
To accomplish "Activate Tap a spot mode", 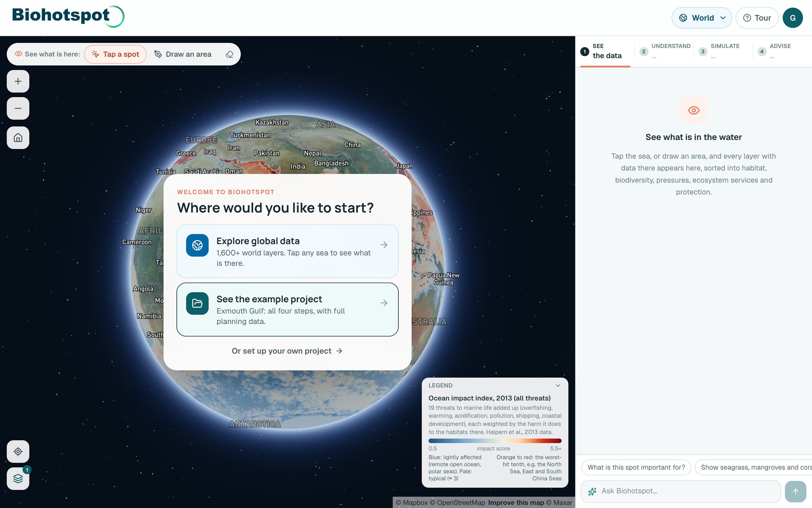I will [115, 54].
